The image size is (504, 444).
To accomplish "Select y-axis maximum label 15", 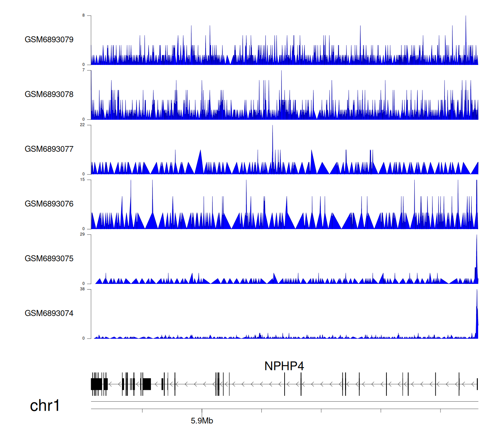I will click(x=82, y=180).
